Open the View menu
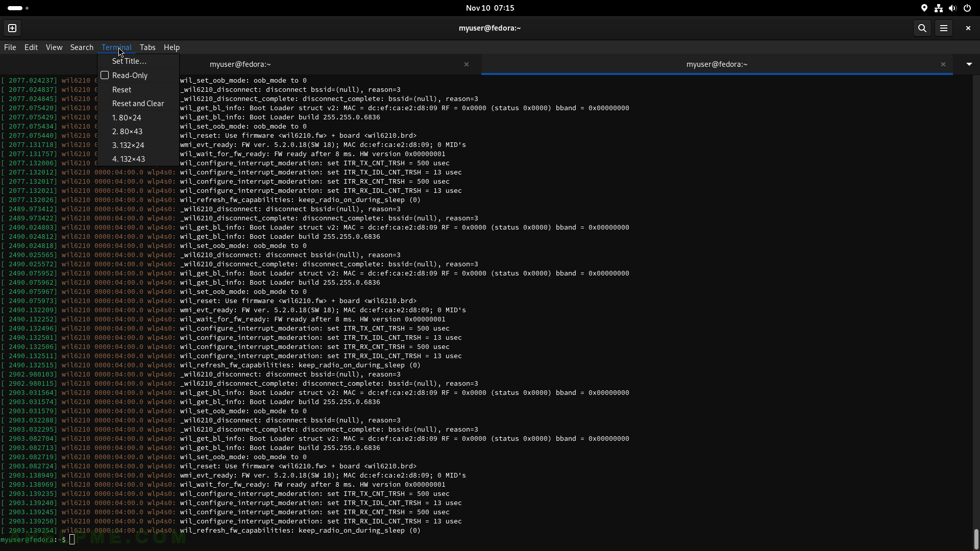Viewport: 980px width, 551px height. pos(54,47)
